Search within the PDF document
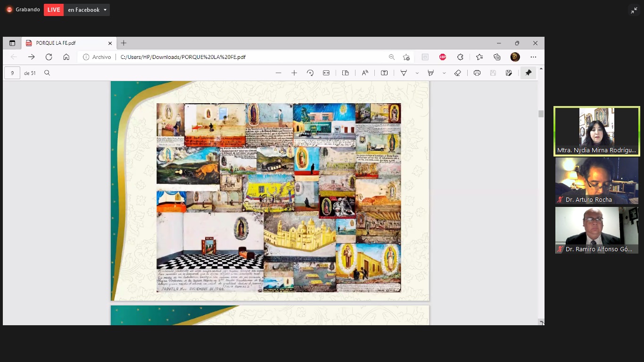644x362 pixels. click(x=47, y=73)
